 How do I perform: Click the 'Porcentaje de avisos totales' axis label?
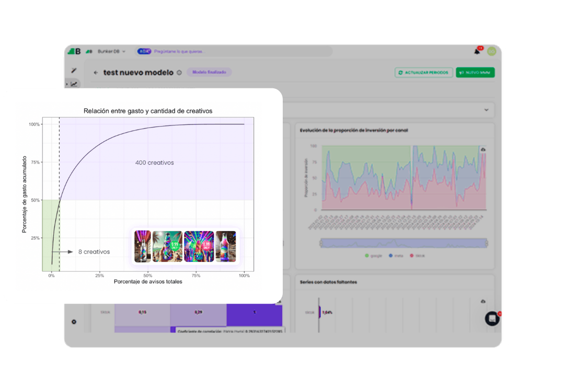click(148, 282)
